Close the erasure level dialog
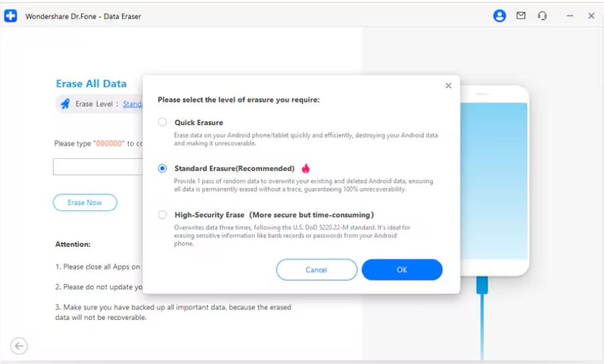 point(448,85)
